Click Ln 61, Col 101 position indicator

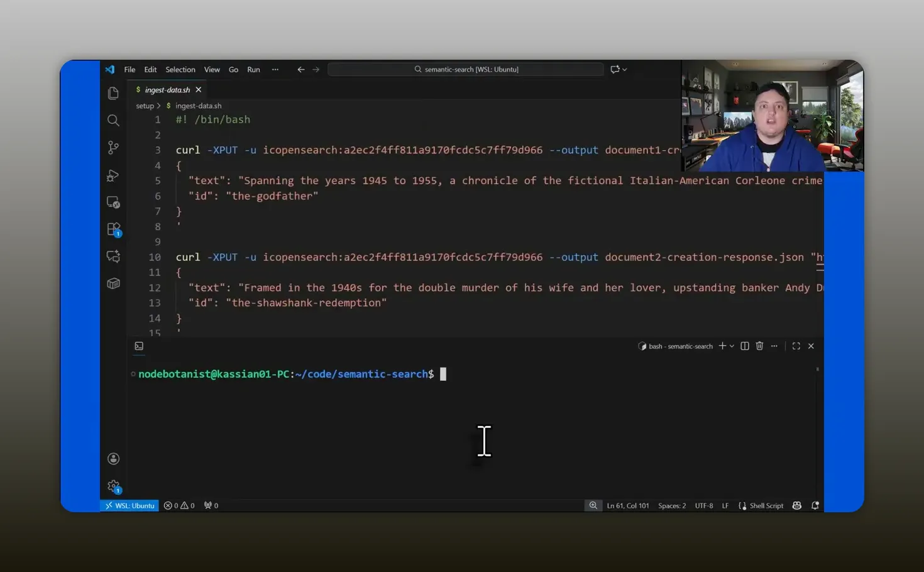(628, 505)
